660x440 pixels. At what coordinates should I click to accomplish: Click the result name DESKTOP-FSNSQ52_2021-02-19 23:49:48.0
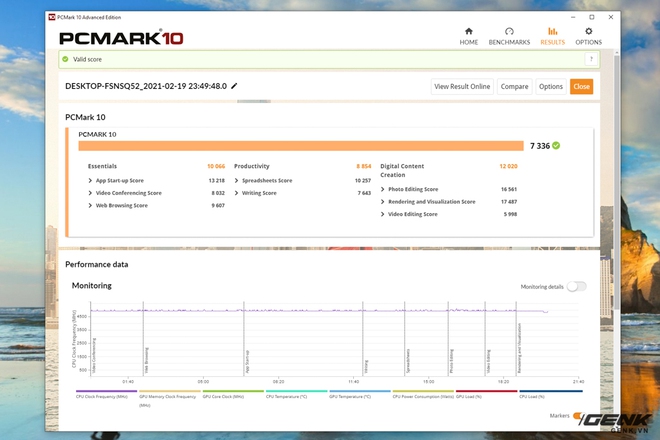tap(146, 86)
